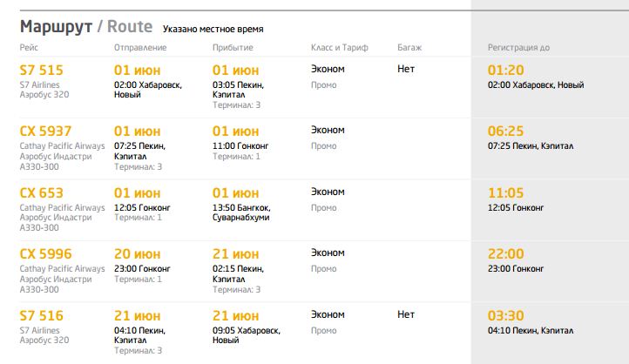629x364 pixels.
Task: Select check-in deadline time 03:30
Action: [x=505, y=316]
